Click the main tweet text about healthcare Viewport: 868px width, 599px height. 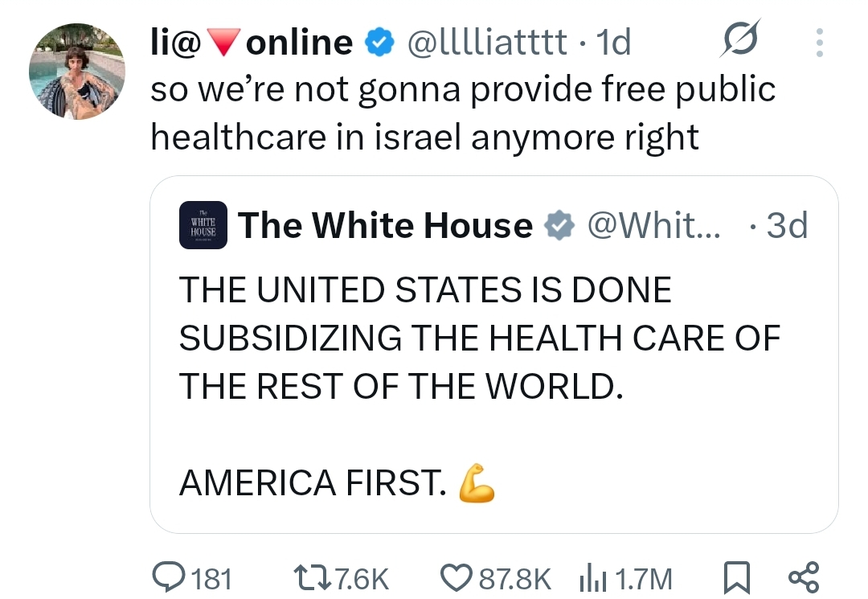(462, 113)
